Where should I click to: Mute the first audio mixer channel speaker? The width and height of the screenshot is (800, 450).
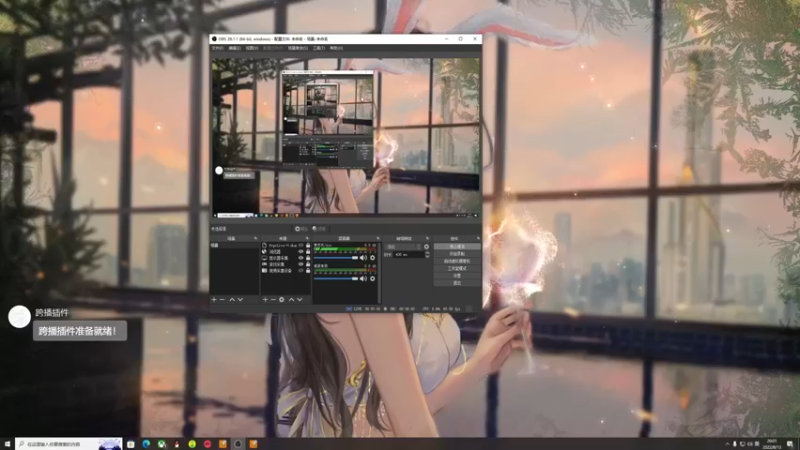tap(363, 258)
